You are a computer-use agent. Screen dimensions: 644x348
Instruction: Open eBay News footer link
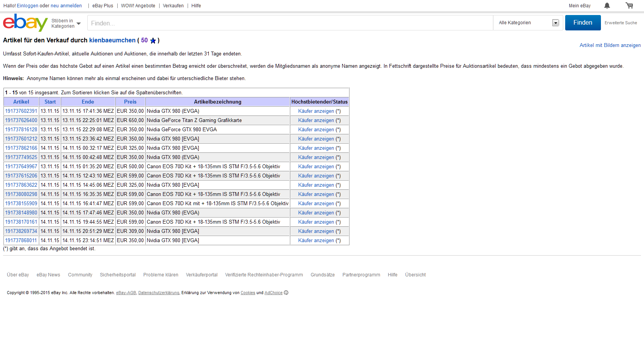[48, 275]
